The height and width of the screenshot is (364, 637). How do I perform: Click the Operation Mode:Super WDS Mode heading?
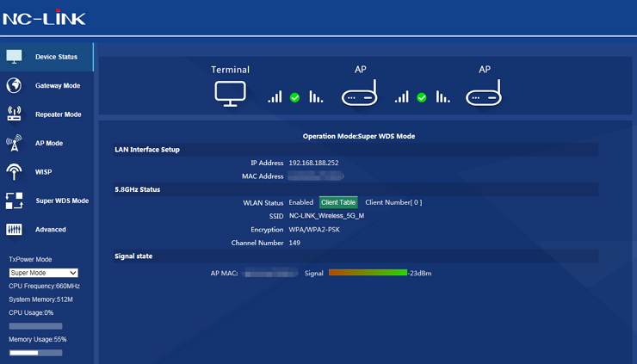point(359,136)
